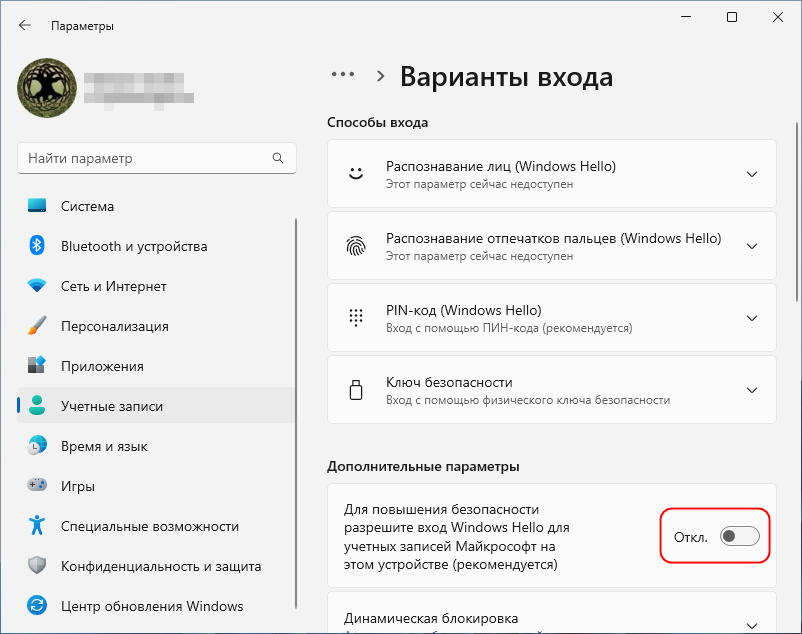Select the Bluetooth icon in sidebar
The image size is (802, 634).
[x=37, y=246]
